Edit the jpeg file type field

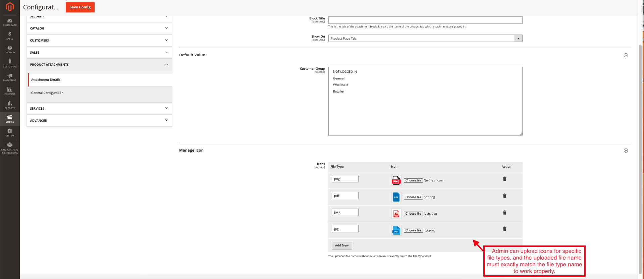345,212
